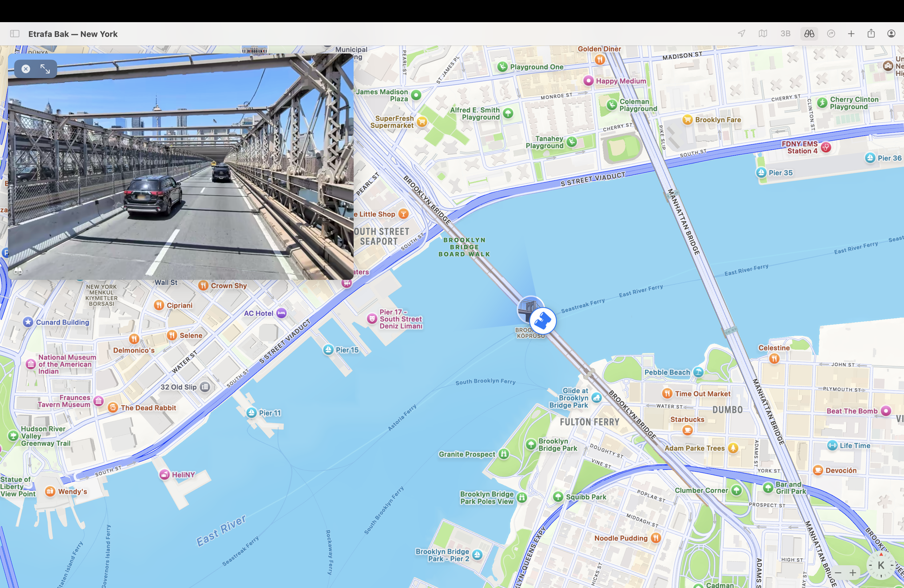The width and height of the screenshot is (904, 588).
Task: Click the blue Look Around position marker
Action: pos(543,320)
